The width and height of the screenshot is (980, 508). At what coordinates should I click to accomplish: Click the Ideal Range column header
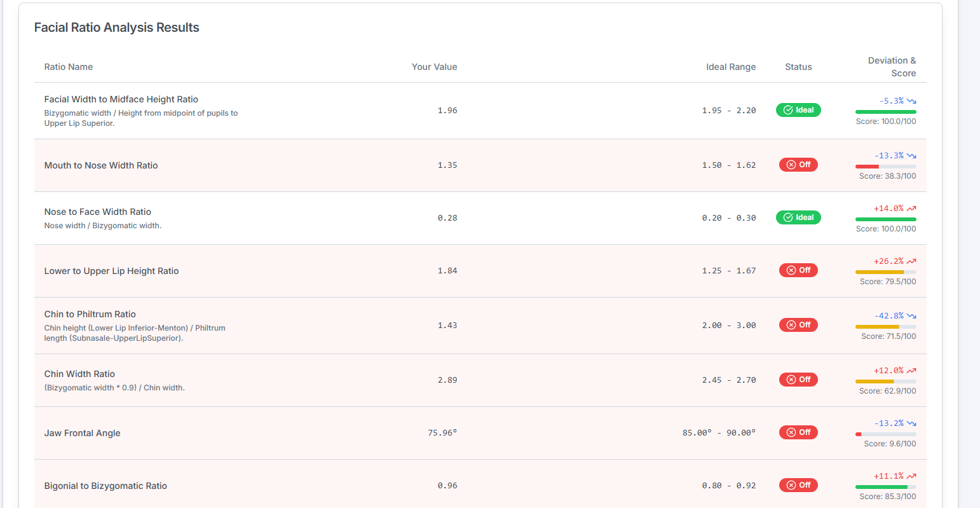point(731,67)
